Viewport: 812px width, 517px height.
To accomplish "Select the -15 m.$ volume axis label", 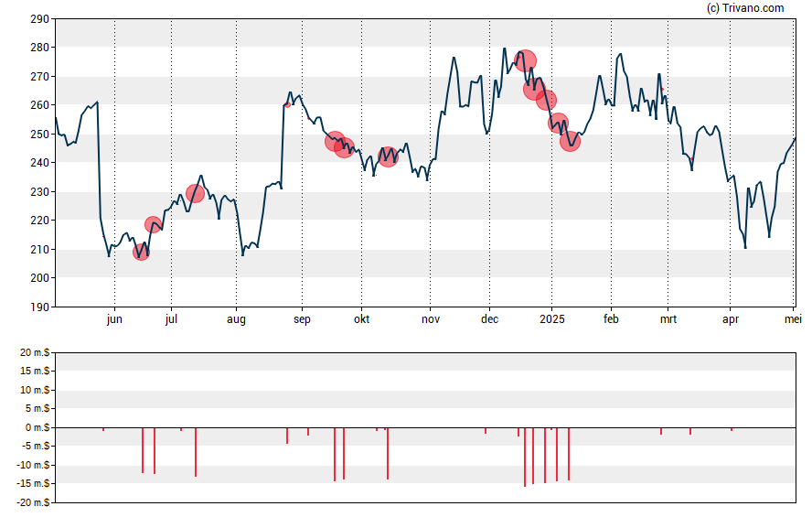I will [33, 484].
